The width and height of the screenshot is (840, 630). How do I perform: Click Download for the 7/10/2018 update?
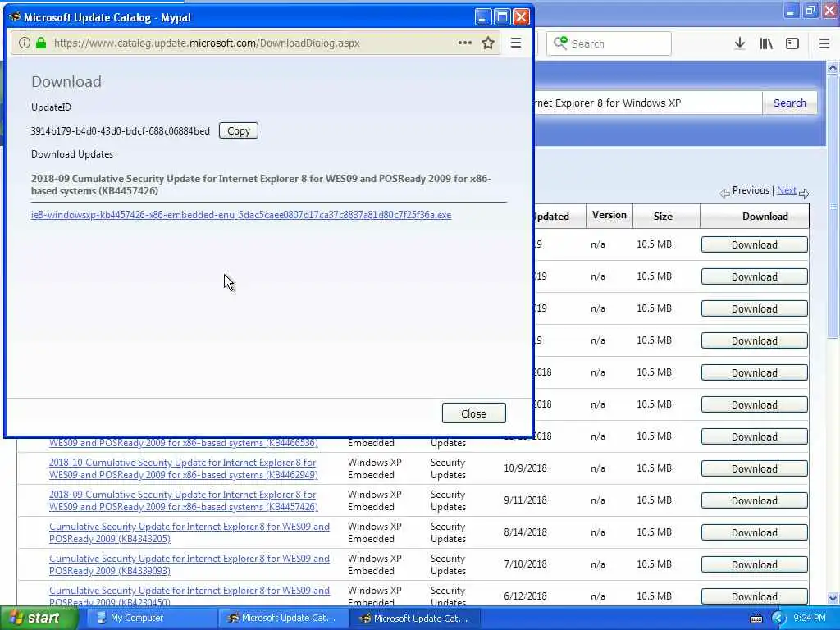[755, 564]
